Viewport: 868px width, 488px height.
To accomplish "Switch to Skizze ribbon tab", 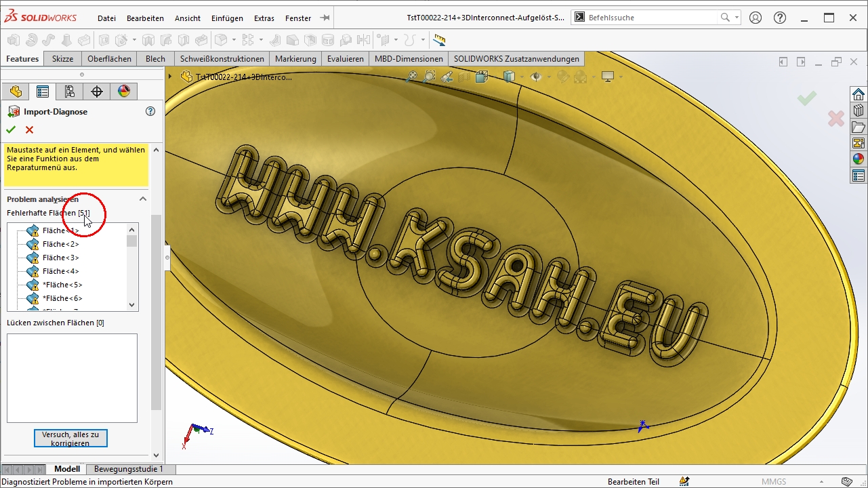I will (x=62, y=59).
